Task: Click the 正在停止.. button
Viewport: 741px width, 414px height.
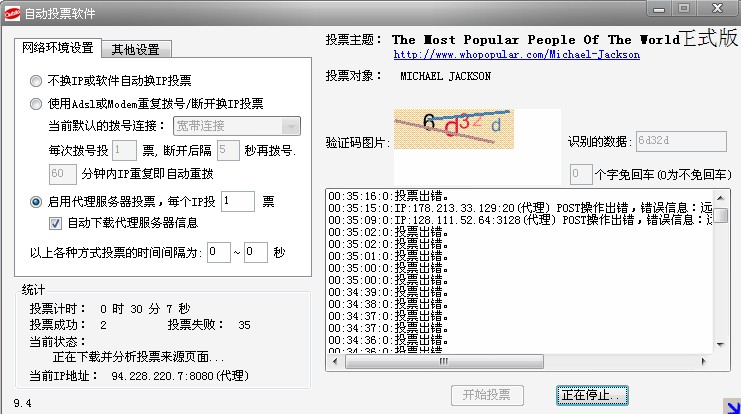Action: pyautogui.click(x=593, y=395)
